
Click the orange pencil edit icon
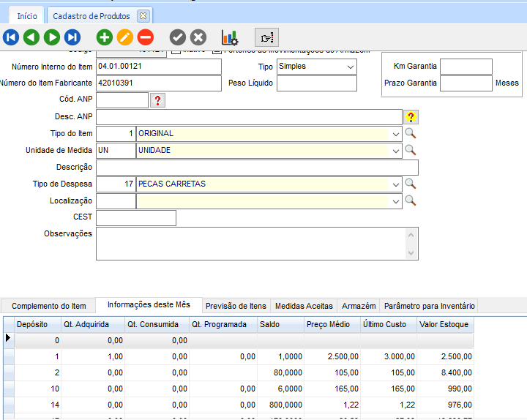click(125, 37)
